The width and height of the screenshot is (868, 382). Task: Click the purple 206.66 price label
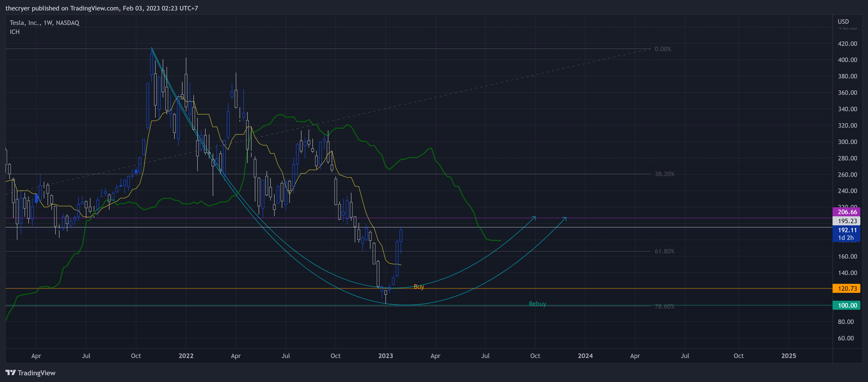(846, 212)
